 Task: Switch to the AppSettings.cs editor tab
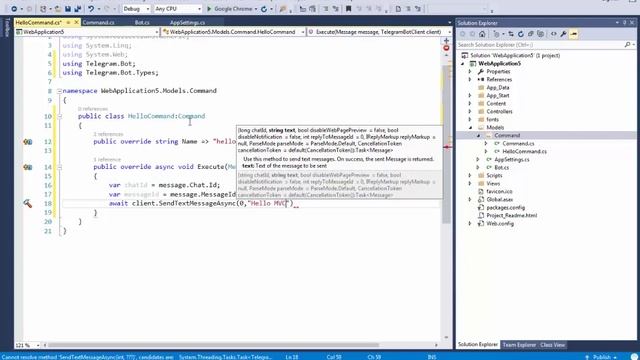(x=187, y=22)
